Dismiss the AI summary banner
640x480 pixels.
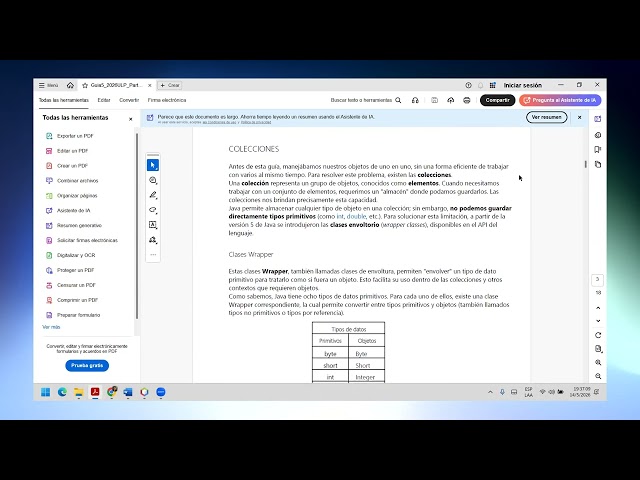(x=579, y=117)
